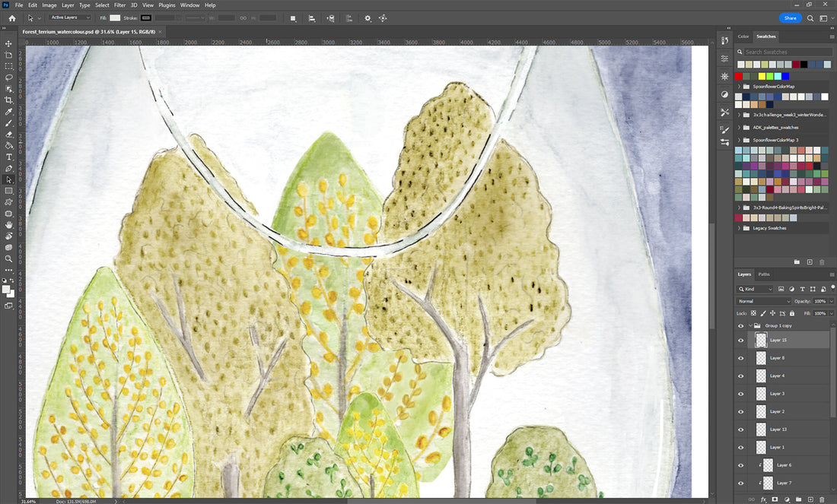Image resolution: width=837 pixels, height=504 pixels.
Task: Select the Lasso tool
Action: pyautogui.click(x=8, y=78)
